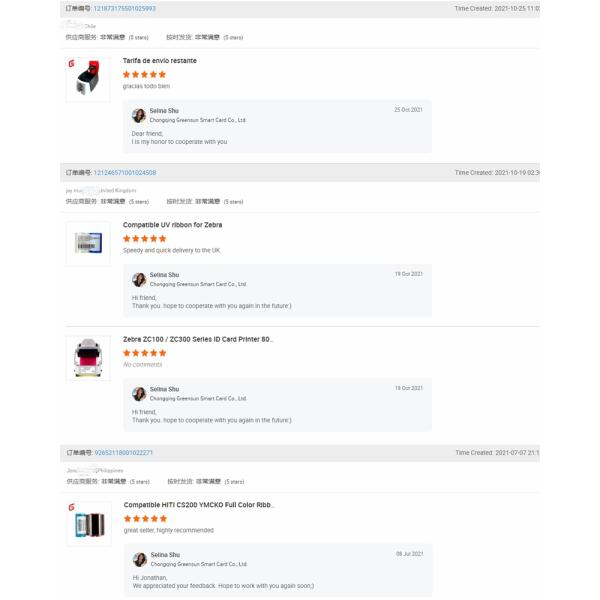
Task: Open order number 121246571001024508
Action: click(124, 173)
